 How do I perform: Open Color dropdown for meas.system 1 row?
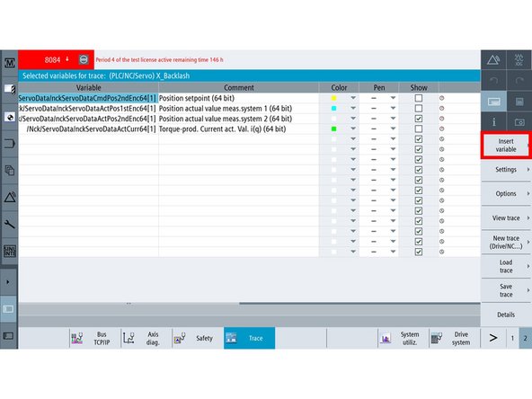pos(353,108)
